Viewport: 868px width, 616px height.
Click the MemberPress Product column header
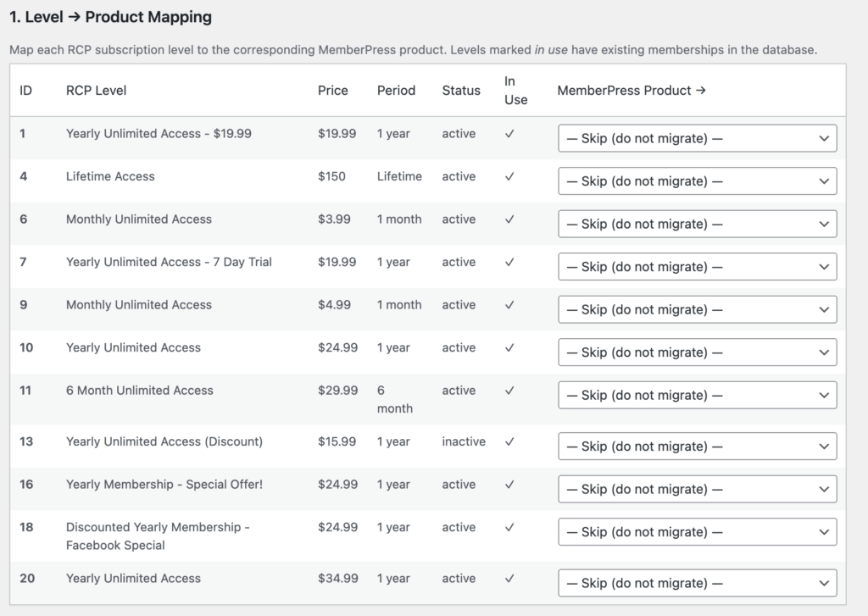[x=632, y=90]
